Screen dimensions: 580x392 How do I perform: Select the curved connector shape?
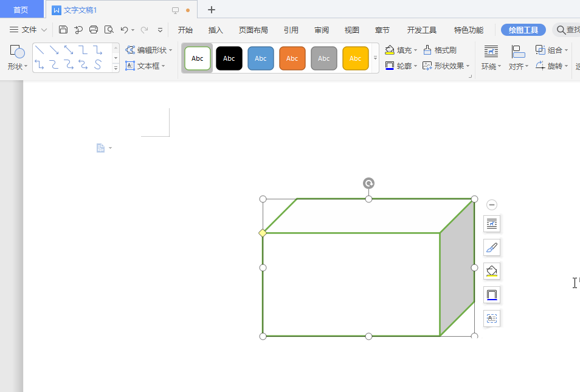(54, 64)
